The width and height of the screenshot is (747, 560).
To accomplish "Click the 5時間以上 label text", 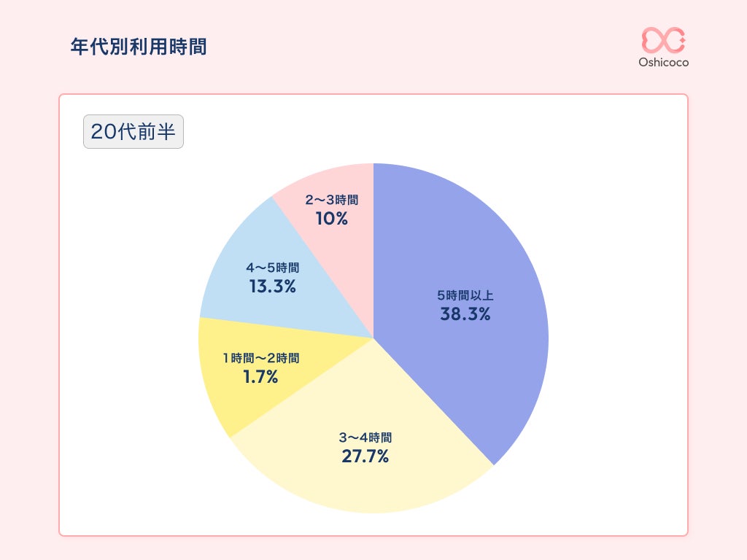I will [x=465, y=295].
